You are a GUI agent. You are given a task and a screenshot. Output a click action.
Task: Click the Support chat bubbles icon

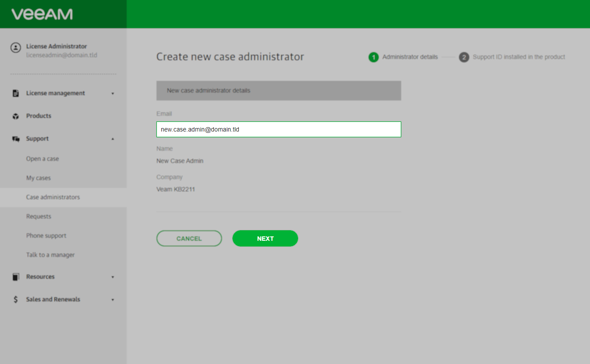16,139
